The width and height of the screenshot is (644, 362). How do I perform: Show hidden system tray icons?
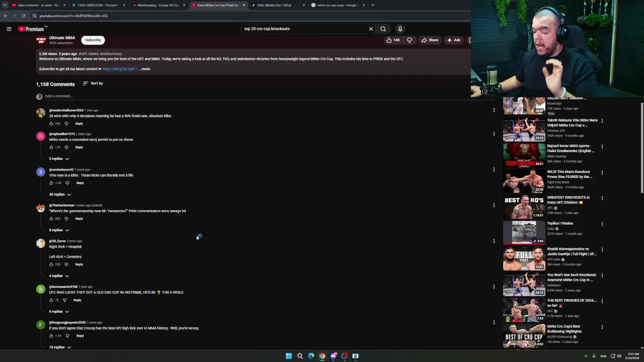[586, 356]
